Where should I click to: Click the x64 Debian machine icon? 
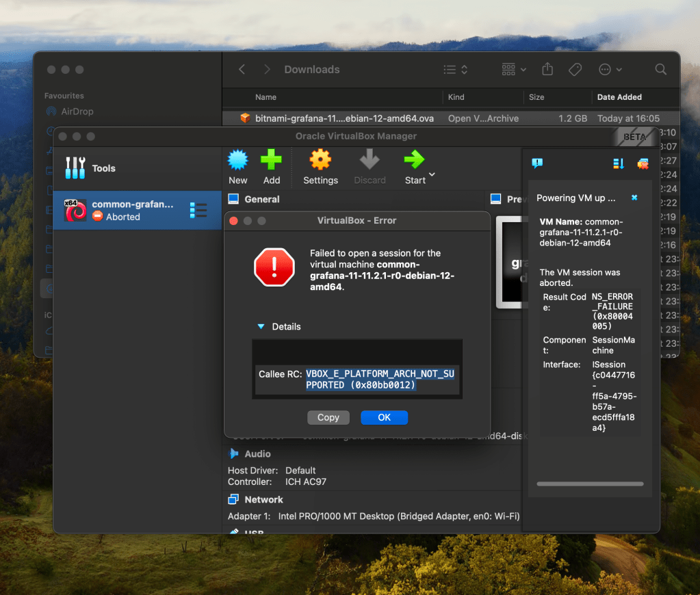(x=75, y=210)
